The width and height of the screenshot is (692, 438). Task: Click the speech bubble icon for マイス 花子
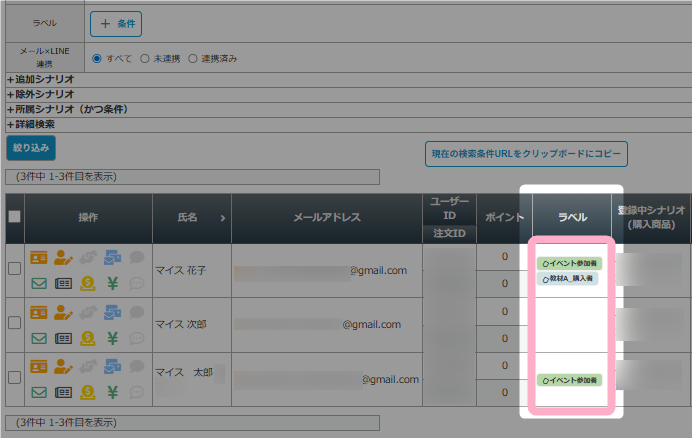(x=136, y=257)
